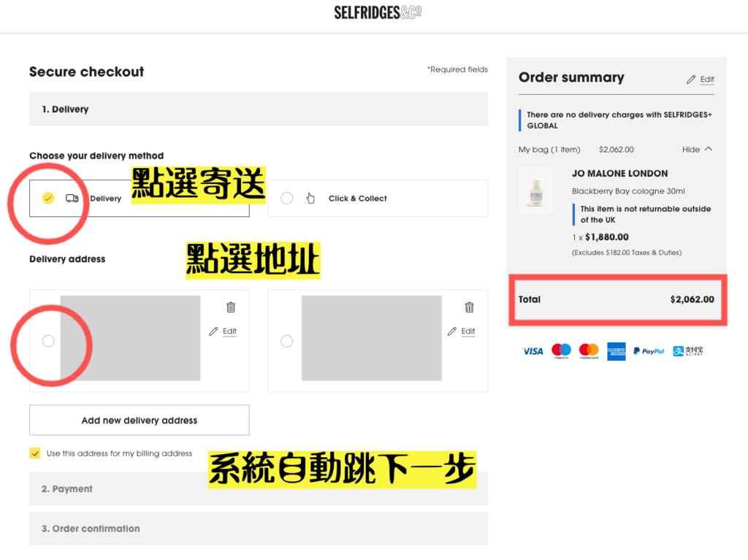
Task: Click the Click & Collect hand pointer icon
Action: point(310,198)
